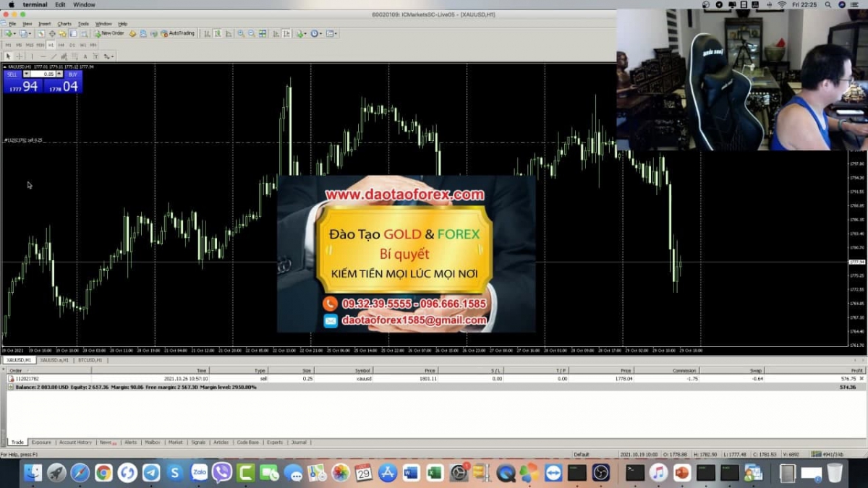Open the Trash in the Dock
Image resolution: width=868 pixels, height=488 pixels.
835,473
